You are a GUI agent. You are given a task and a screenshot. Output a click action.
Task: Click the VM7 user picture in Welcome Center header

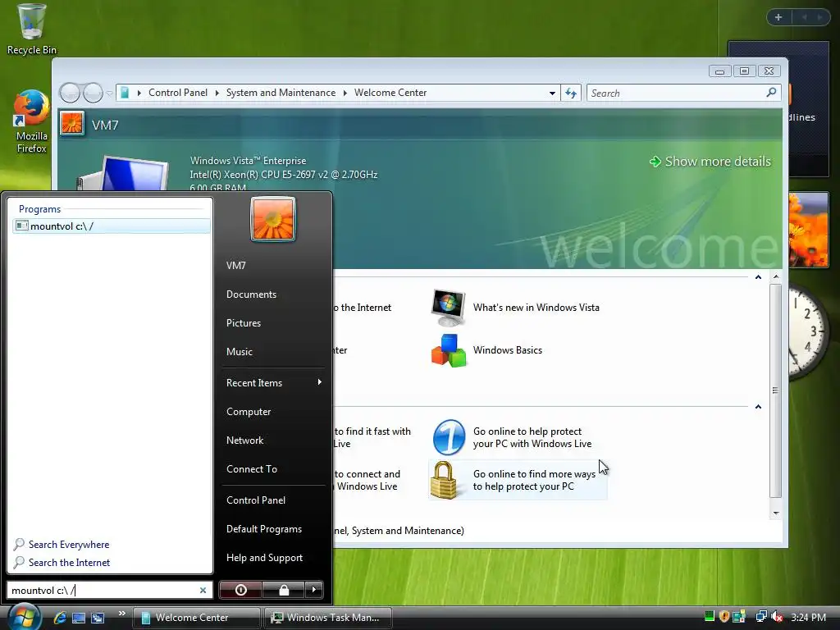72,124
